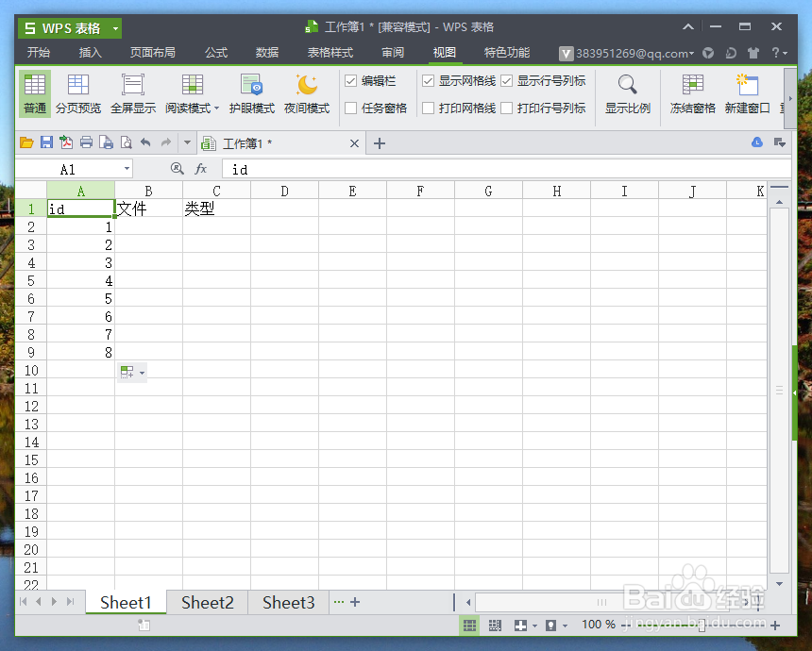812x651 pixels.
Task: Export the workbook as PDF
Action: 64,142
